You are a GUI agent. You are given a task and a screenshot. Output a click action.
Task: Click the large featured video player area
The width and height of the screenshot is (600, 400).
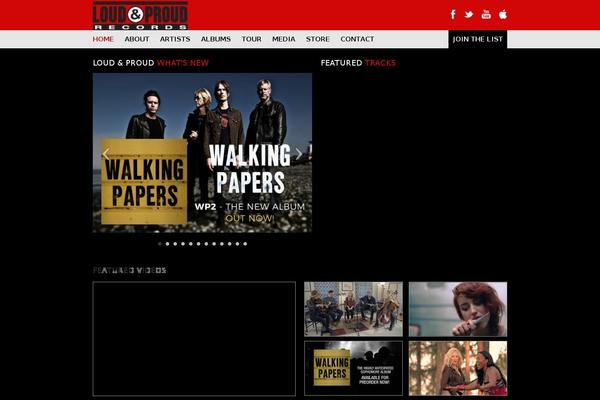point(194,339)
